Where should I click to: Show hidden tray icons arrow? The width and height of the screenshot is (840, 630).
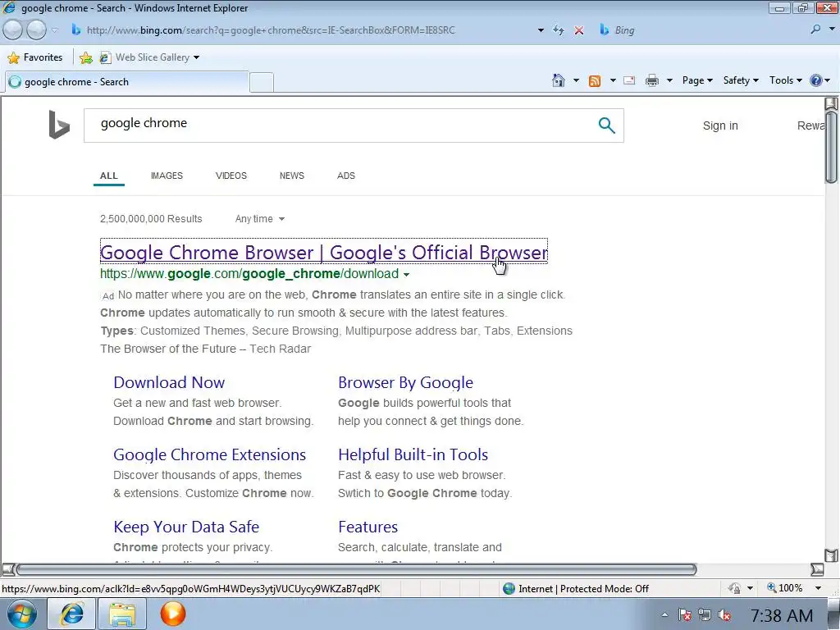click(664, 615)
